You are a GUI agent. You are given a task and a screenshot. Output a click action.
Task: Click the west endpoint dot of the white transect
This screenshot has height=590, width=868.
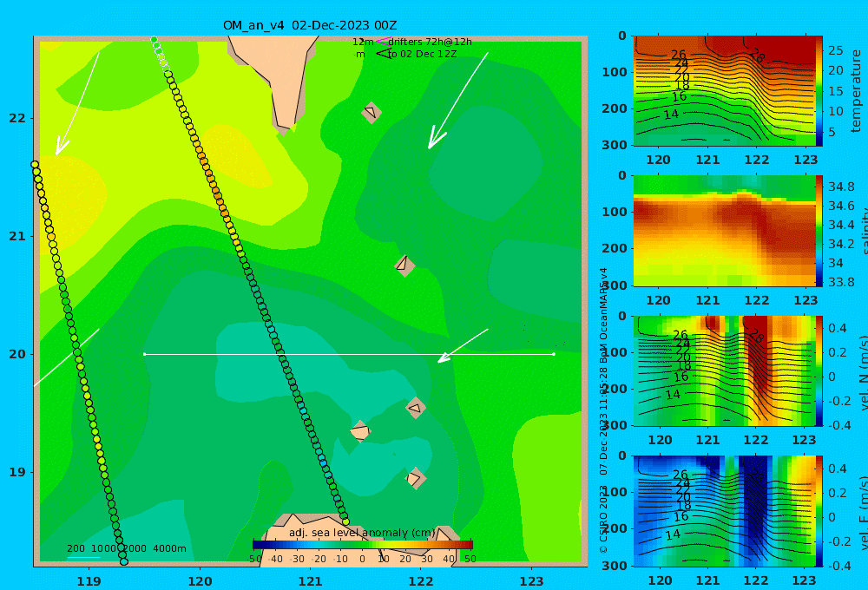point(144,354)
